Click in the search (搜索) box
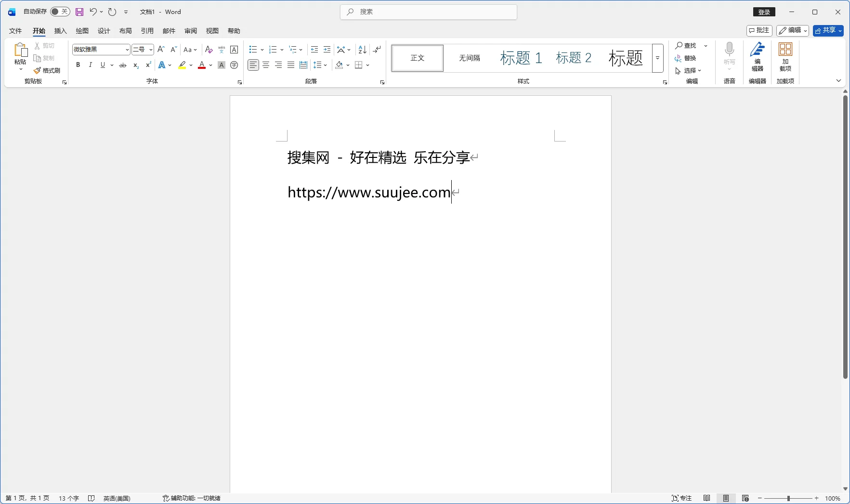The height and width of the screenshot is (504, 850). (x=429, y=12)
